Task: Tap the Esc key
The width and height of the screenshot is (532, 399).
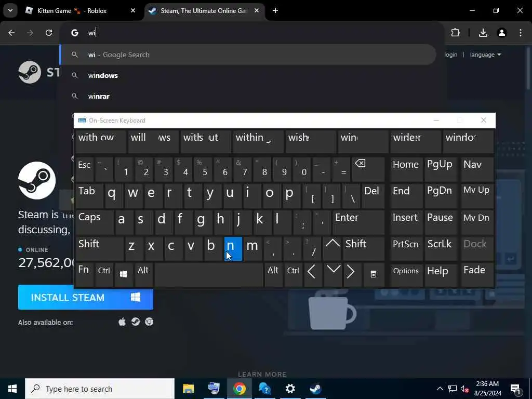Action: (85, 169)
